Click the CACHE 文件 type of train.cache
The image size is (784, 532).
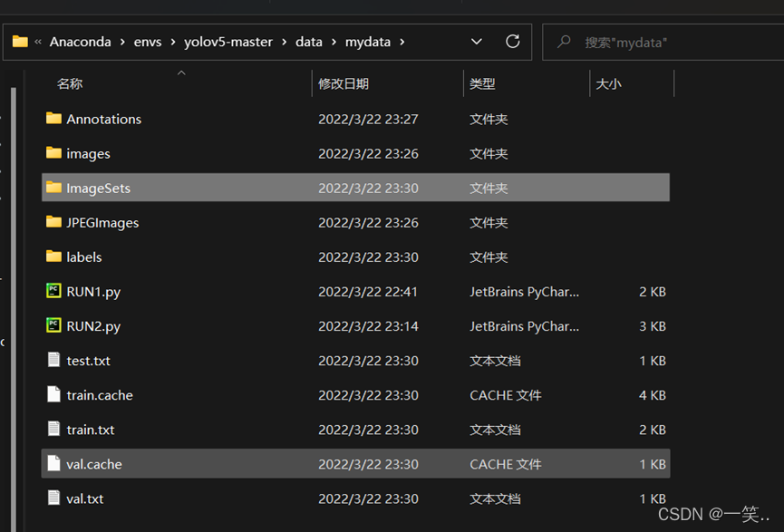(x=506, y=395)
